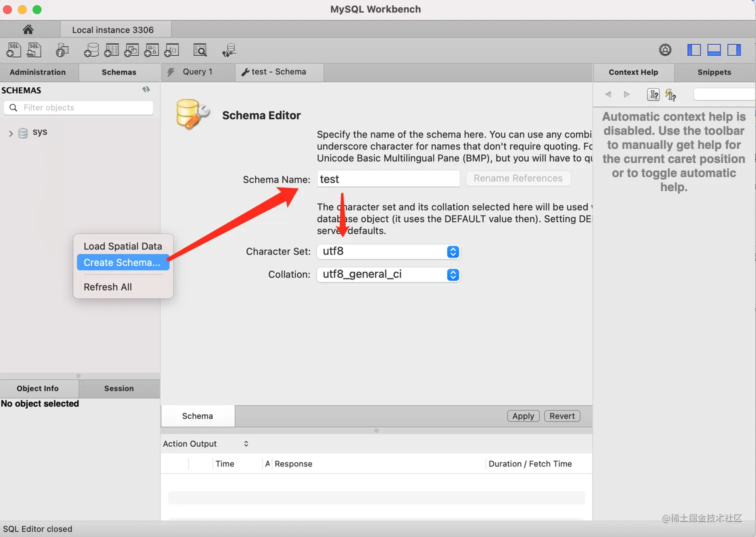Open the Collation dropdown
Image resolution: width=756 pixels, height=537 pixels.
(388, 274)
